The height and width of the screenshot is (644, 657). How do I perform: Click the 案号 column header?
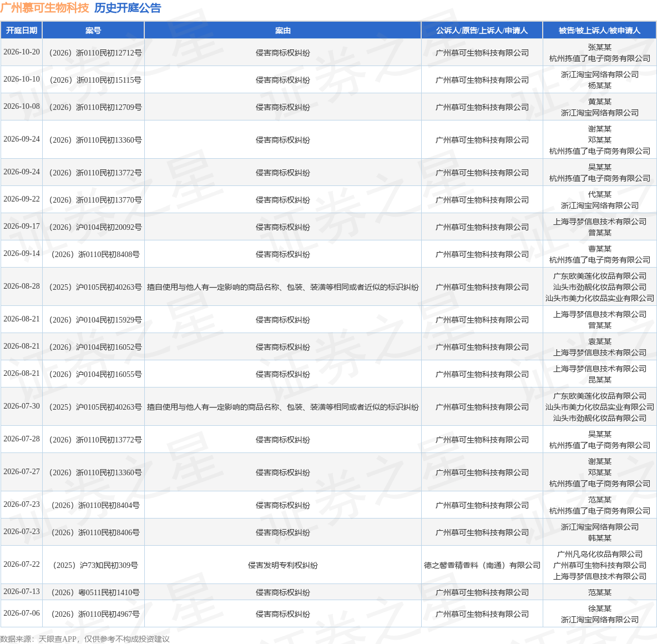coord(93,30)
